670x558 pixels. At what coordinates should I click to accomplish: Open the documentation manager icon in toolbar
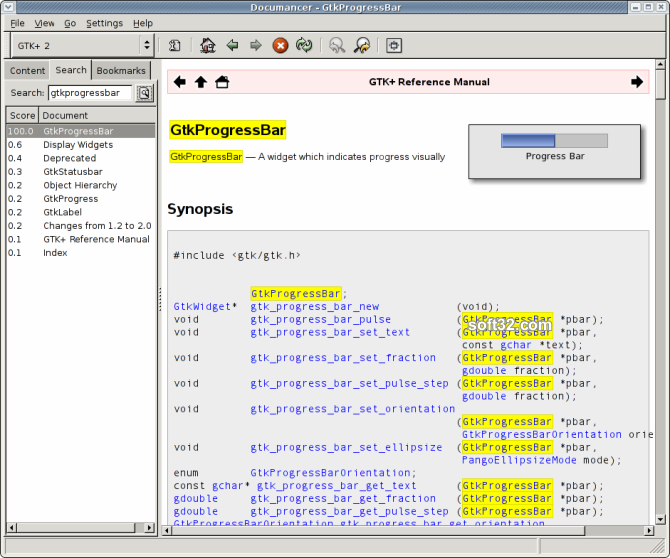click(174, 45)
